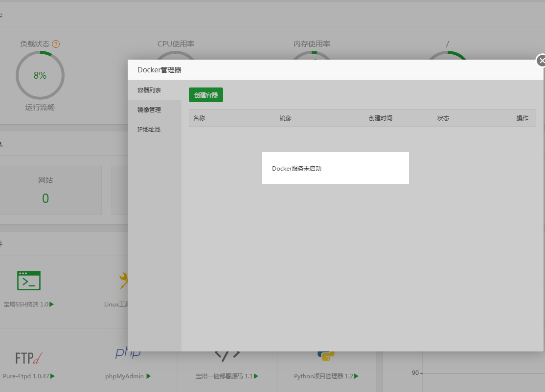Click the 8% load gauge
The height and width of the screenshot is (392, 545).
click(40, 75)
